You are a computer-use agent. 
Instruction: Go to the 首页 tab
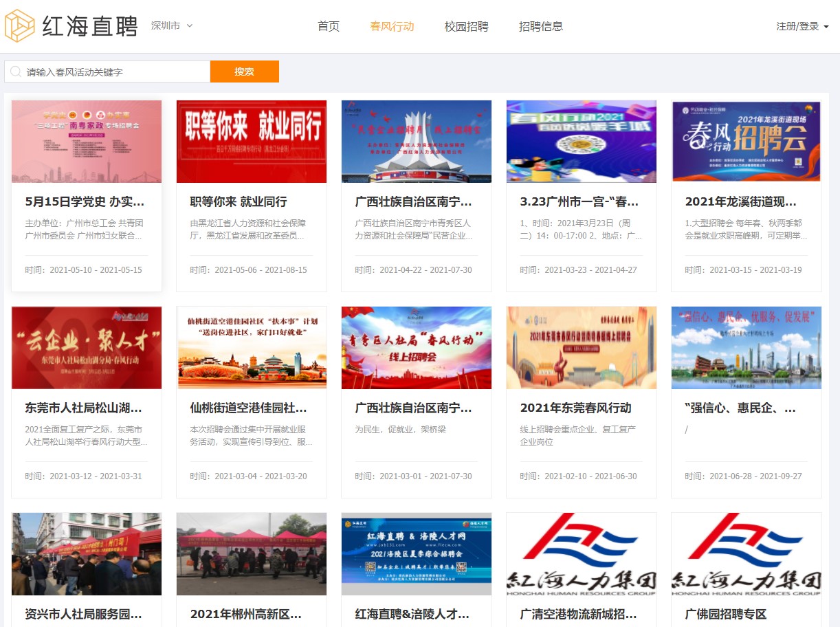click(x=329, y=27)
